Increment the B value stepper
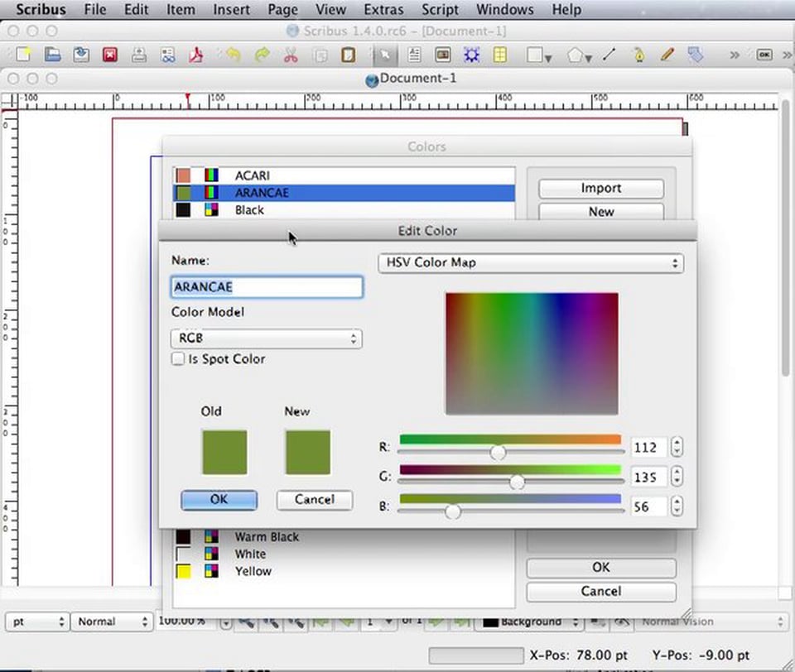795x672 pixels. tap(677, 502)
